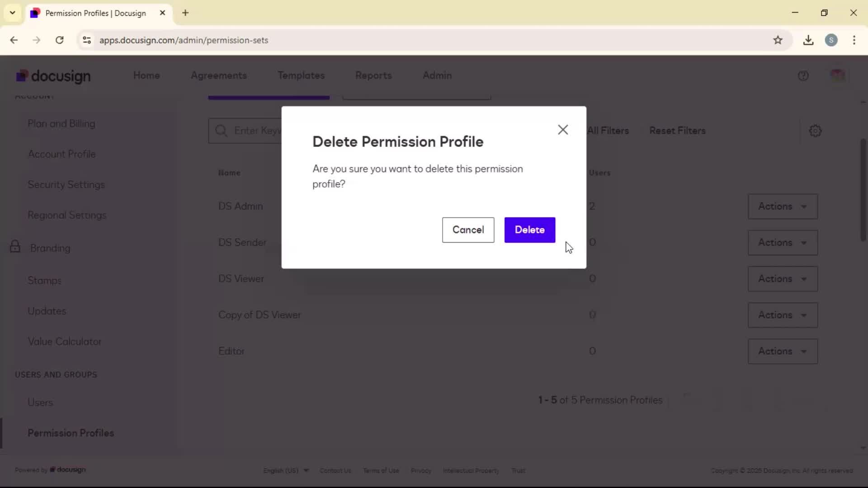
Task: Open the help question mark icon
Action: pyautogui.click(x=803, y=76)
